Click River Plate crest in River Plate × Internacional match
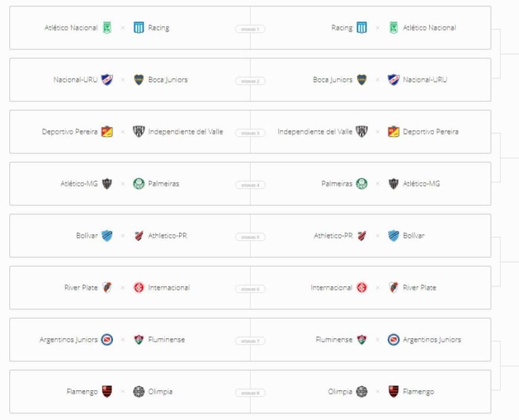The height and width of the screenshot is (420, 519). (107, 288)
